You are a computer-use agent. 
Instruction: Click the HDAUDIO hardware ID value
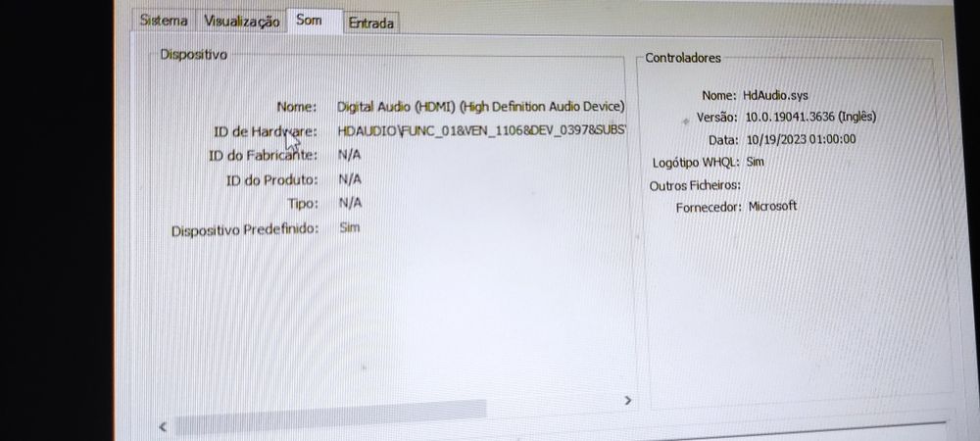click(480, 130)
